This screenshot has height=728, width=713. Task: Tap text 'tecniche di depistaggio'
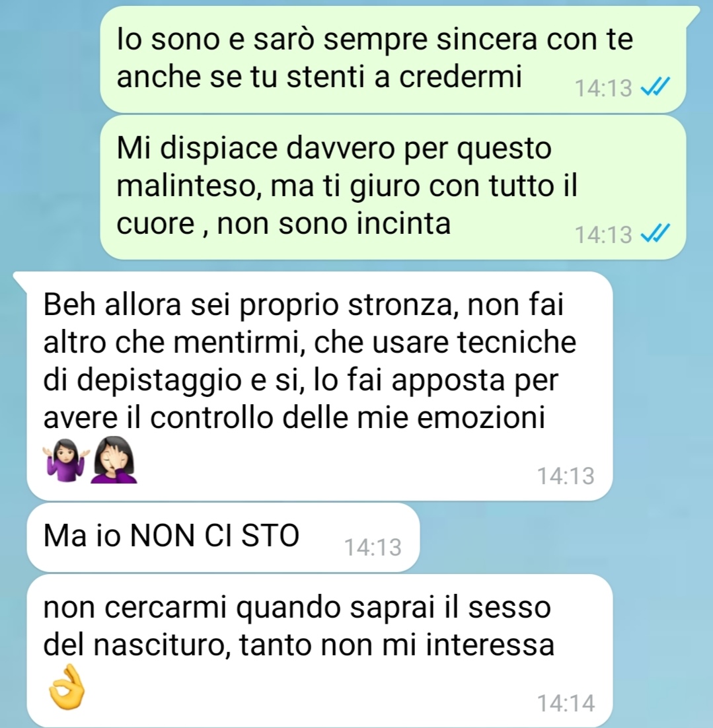tap(310, 361)
